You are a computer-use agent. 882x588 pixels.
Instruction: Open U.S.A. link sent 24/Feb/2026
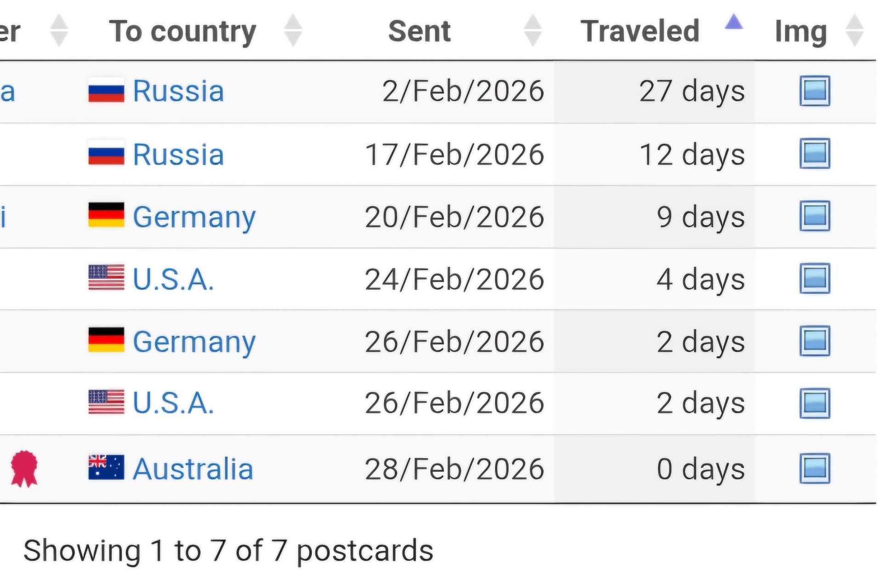(173, 279)
